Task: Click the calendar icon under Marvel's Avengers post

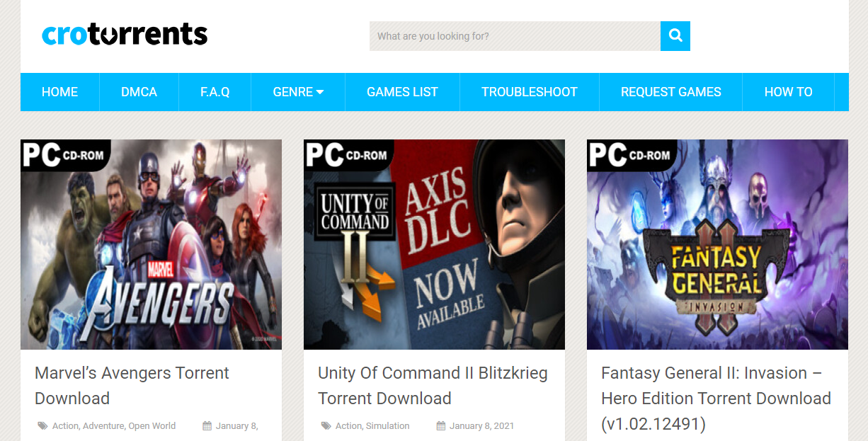Action: pyautogui.click(x=207, y=426)
